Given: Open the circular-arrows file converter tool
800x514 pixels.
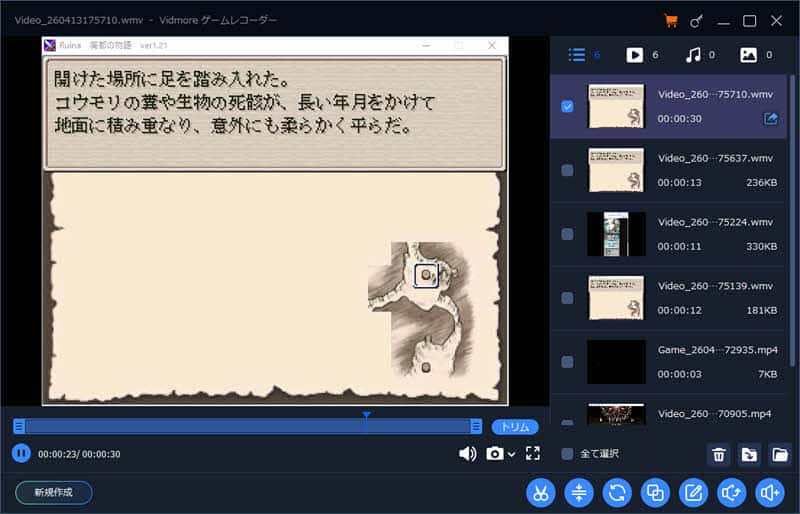Looking at the screenshot, I should click(x=617, y=493).
